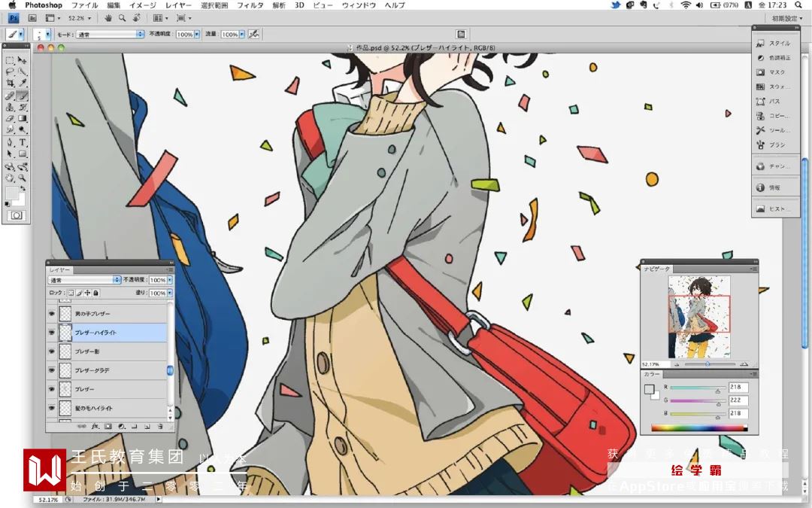The width and height of the screenshot is (812, 508).
Task: Toggle Quick Mask mode
Action: point(17,215)
